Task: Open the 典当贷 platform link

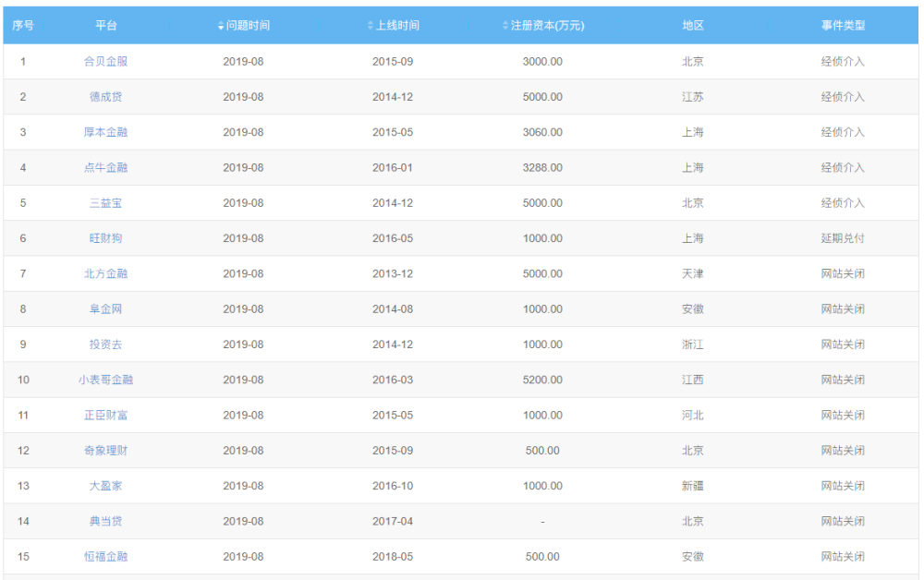Action: (x=106, y=521)
